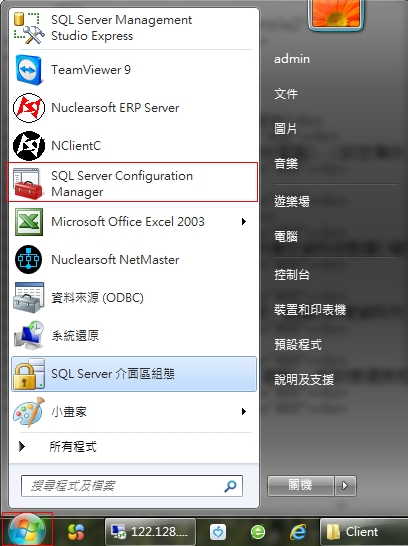Viewport: 408px width, 546px height.
Task: Open 資料來源 (ODBC) icon
Action: point(29,298)
